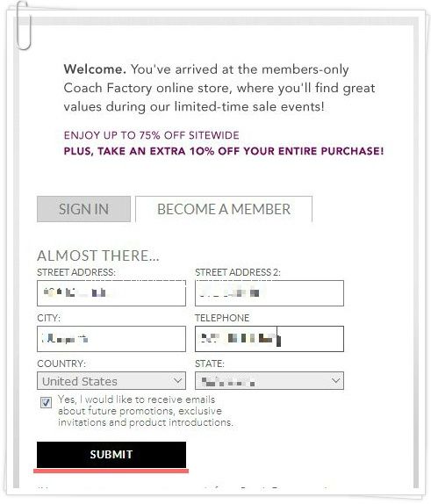
Task: Click the chevron arrow on State dropdown
Action: (x=335, y=381)
